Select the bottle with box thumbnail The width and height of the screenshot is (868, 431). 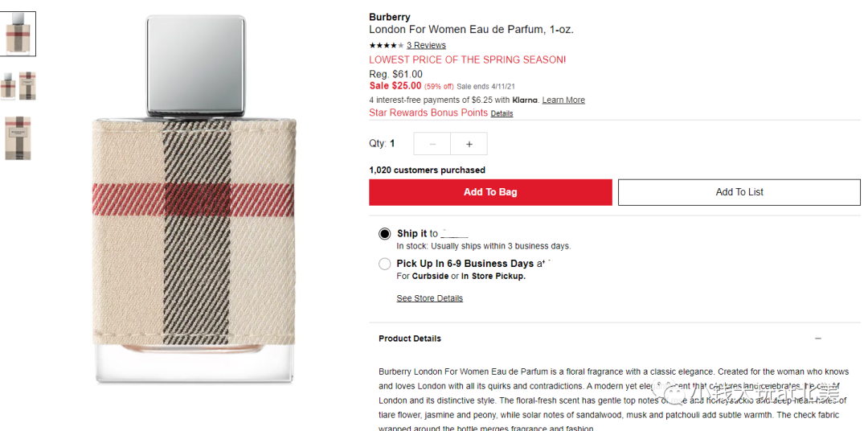click(18, 86)
